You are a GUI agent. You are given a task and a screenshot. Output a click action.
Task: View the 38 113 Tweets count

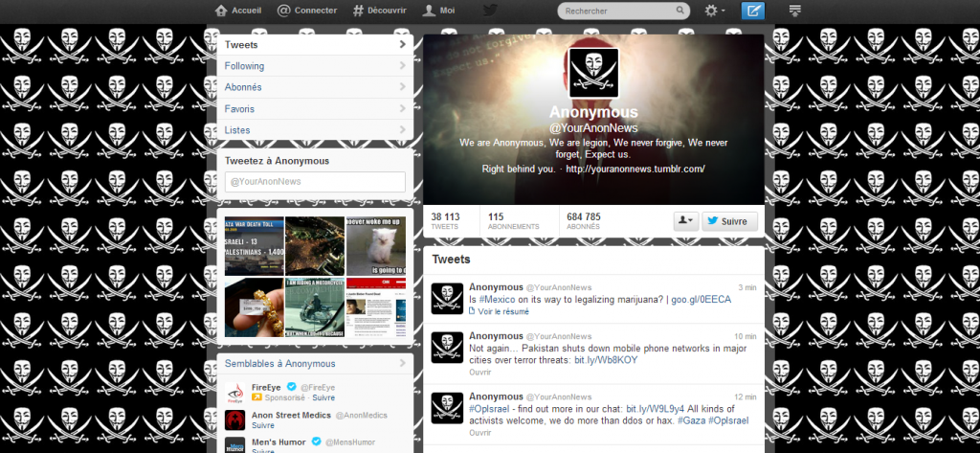pyautogui.click(x=446, y=221)
